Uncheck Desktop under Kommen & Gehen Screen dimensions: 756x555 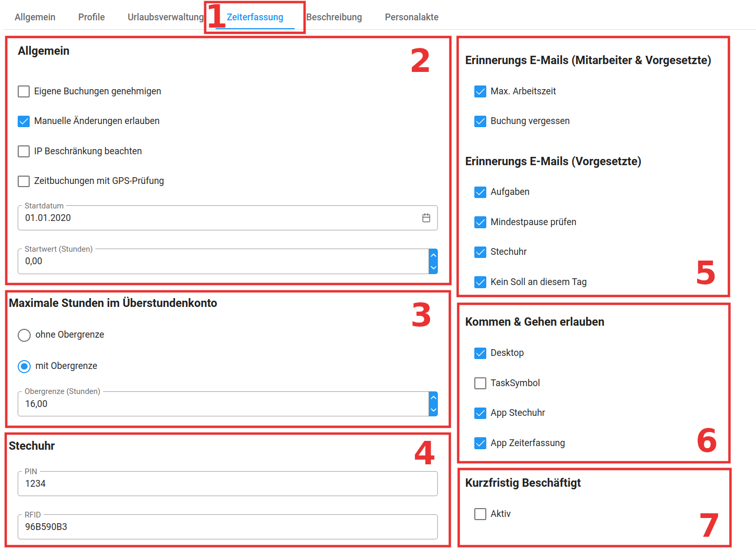click(x=481, y=353)
